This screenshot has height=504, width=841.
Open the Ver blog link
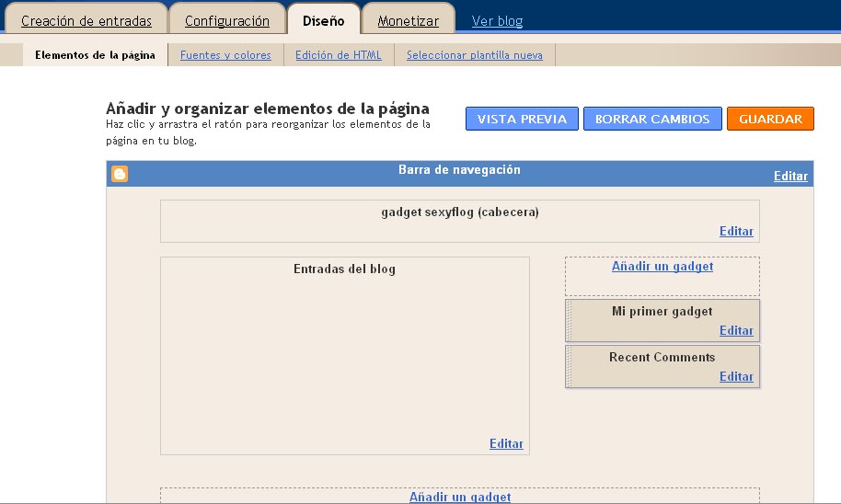[x=497, y=21]
